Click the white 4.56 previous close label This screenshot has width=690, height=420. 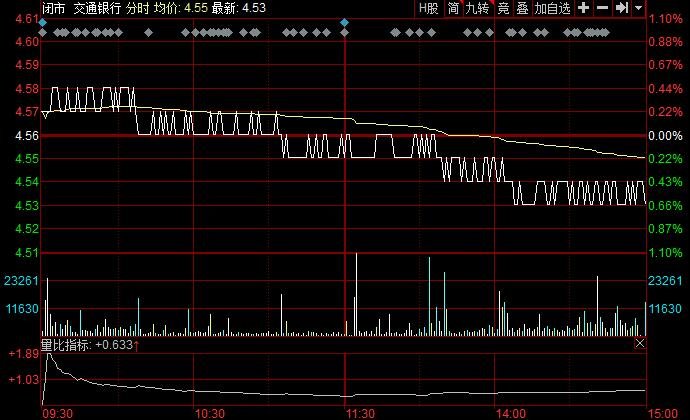(x=27, y=136)
